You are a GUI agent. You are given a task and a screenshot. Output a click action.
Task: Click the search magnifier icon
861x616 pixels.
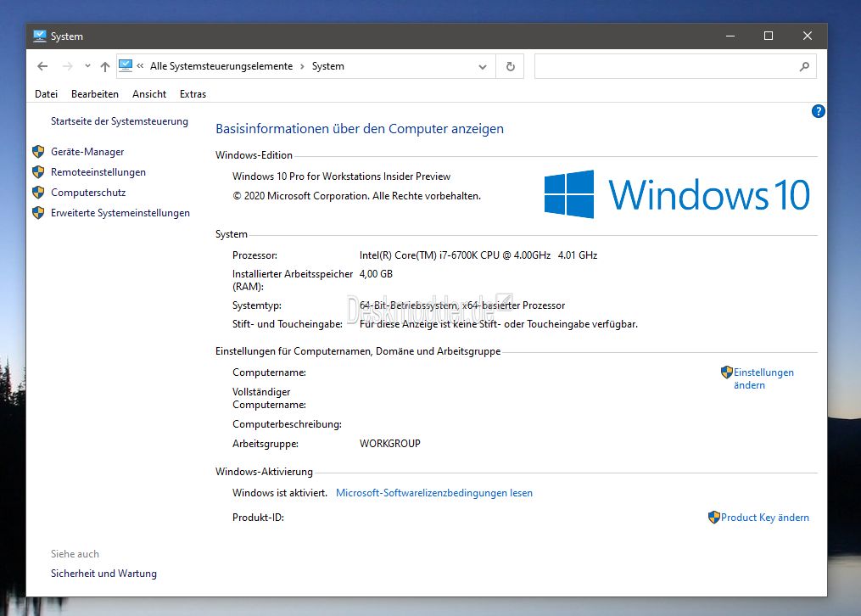(804, 66)
